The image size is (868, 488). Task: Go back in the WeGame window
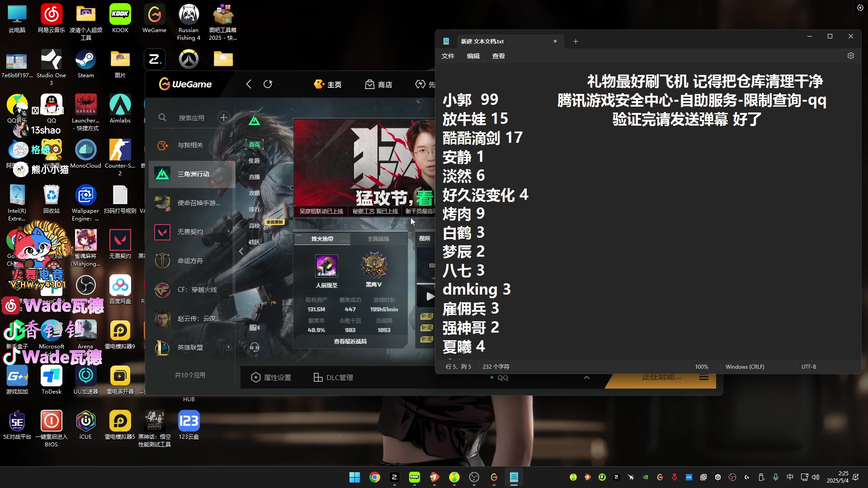pos(248,84)
